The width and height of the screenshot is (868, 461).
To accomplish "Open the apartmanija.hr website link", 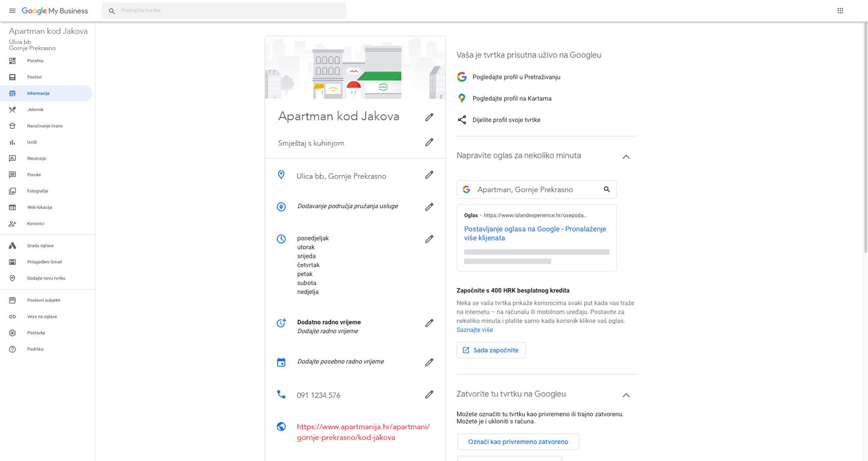I will 363,432.
